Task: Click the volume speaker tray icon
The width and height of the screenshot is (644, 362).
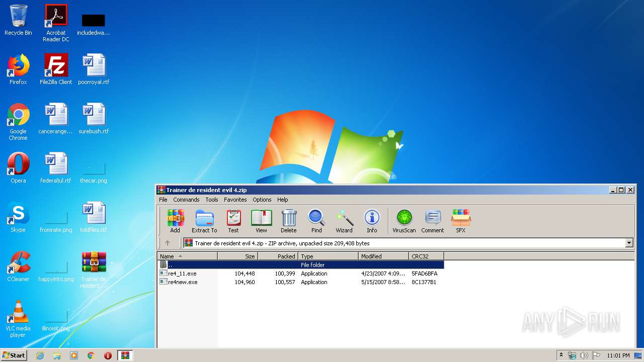Action: (584, 355)
